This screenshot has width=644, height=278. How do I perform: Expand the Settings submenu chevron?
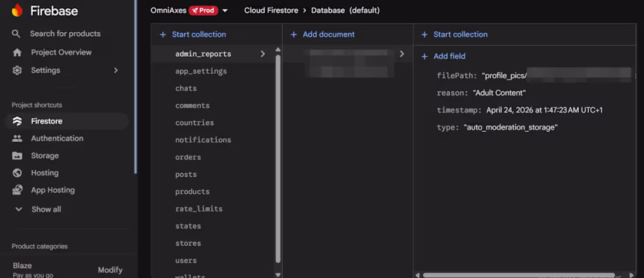click(116, 71)
